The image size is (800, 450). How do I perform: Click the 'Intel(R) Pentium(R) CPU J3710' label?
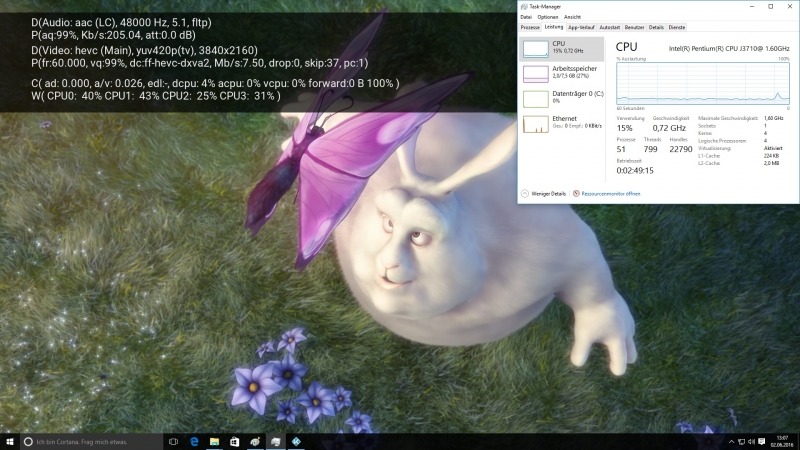pos(729,48)
